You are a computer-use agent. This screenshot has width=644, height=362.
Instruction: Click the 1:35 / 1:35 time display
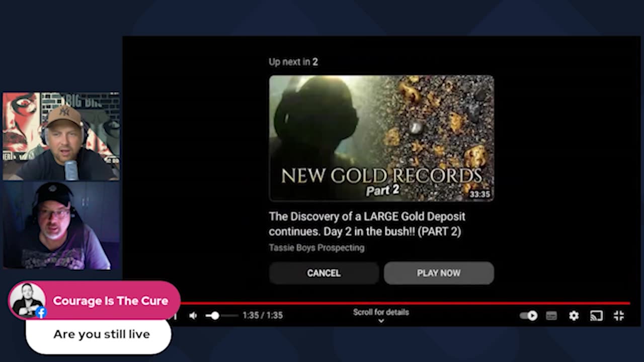(x=263, y=315)
